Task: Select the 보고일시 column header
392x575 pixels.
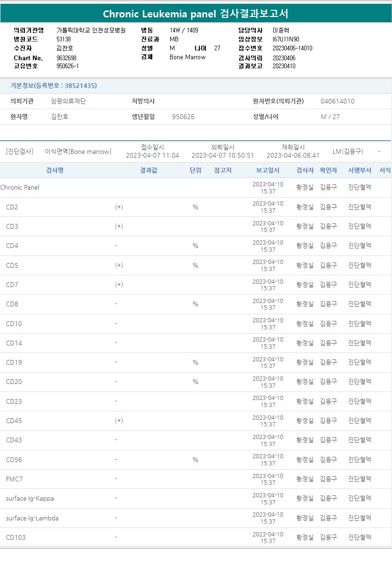Action: [267, 170]
